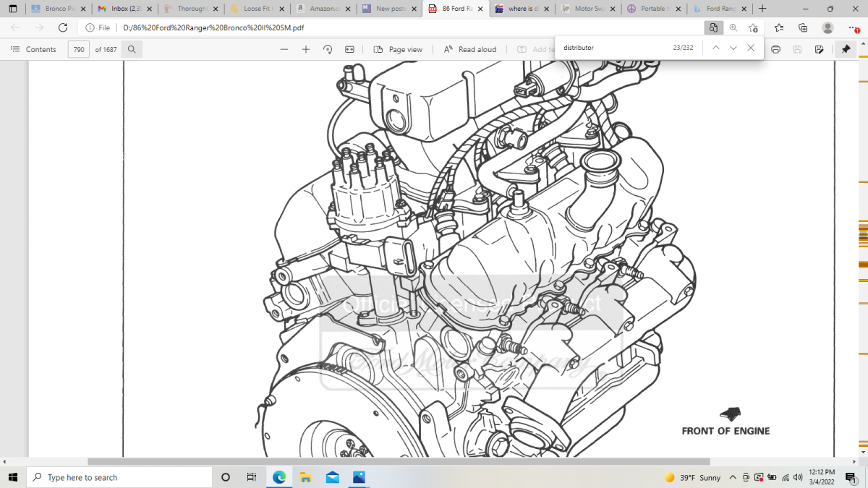Open Task View
This screenshot has height=488, width=868.
click(x=252, y=477)
